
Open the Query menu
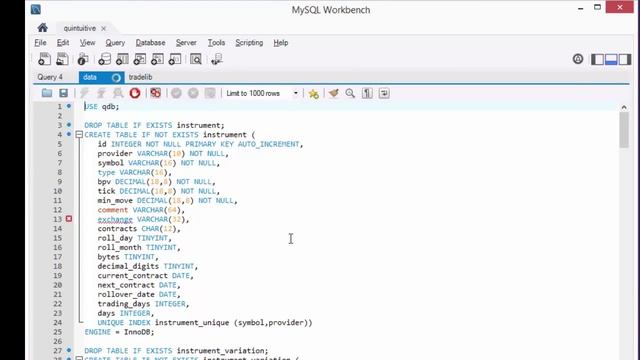click(x=115, y=42)
